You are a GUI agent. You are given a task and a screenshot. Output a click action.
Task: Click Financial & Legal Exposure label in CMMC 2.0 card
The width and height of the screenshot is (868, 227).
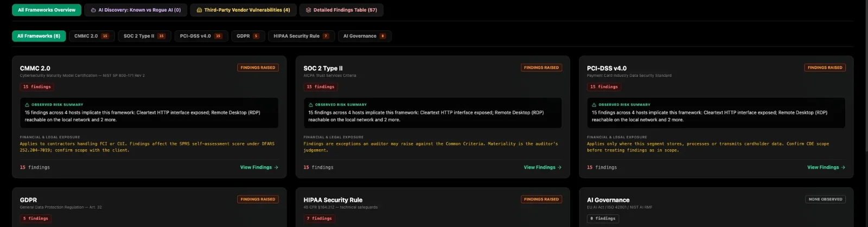click(50, 137)
